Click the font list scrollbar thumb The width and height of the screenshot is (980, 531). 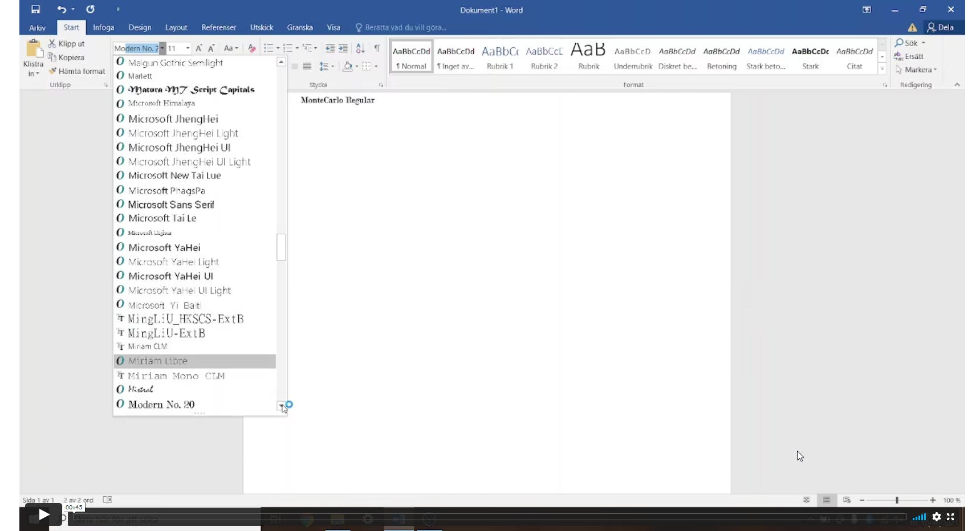click(281, 247)
